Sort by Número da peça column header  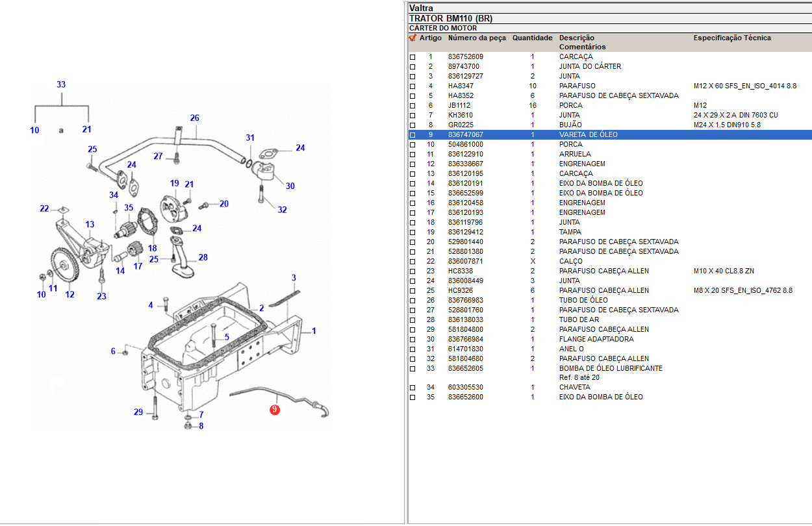click(477, 38)
